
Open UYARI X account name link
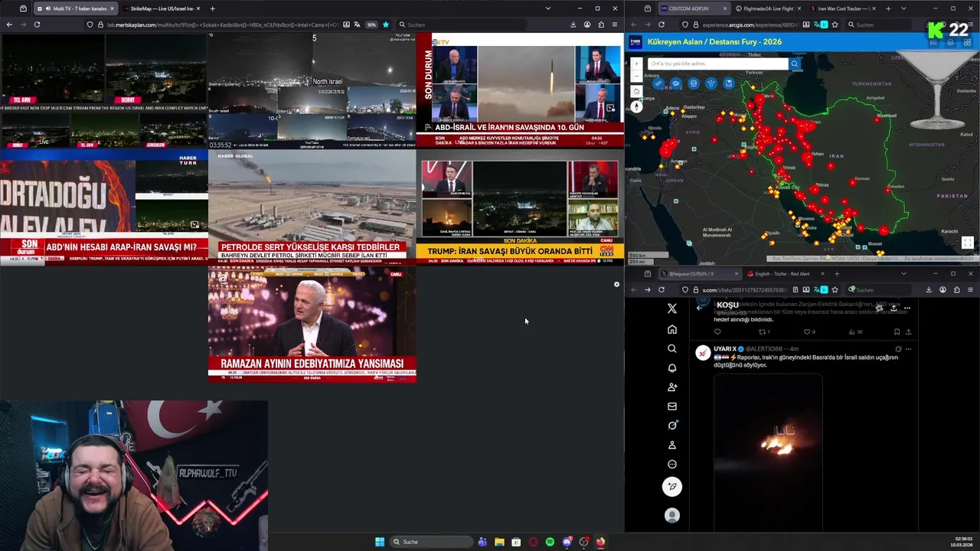pos(725,349)
